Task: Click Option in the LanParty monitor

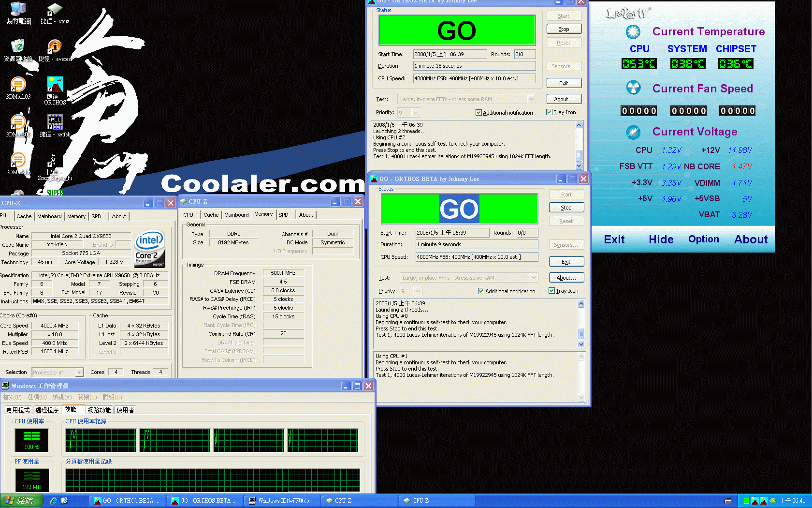Action: click(x=703, y=239)
